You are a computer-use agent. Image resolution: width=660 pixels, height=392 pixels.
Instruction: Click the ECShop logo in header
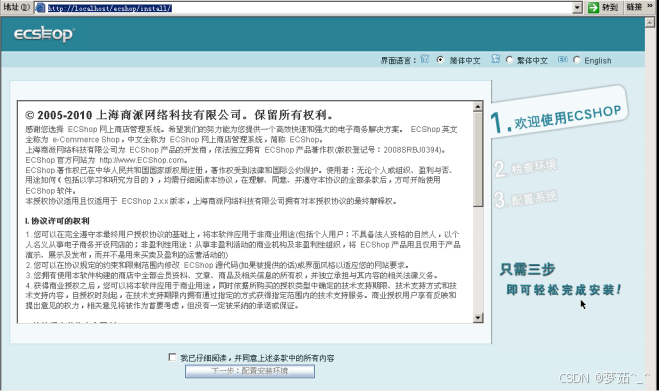[x=44, y=34]
